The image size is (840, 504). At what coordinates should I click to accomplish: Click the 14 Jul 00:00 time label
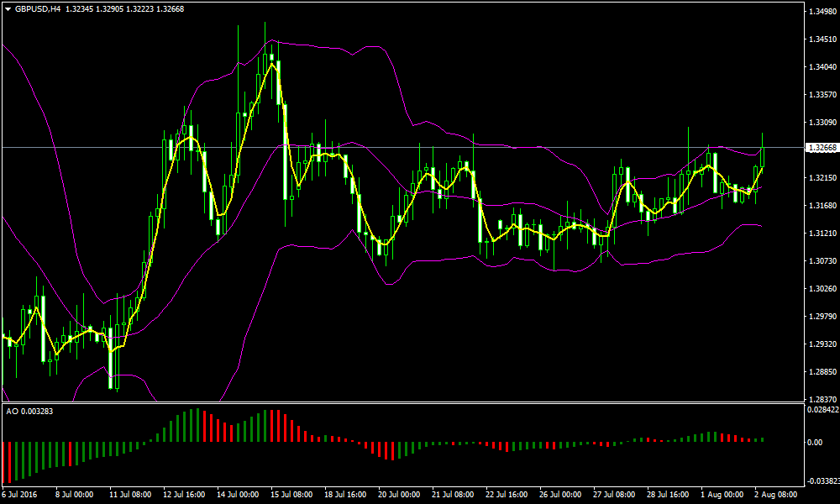coord(238,495)
